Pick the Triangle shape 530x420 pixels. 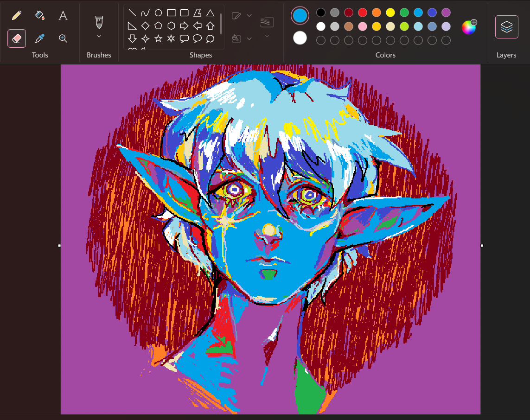pos(210,13)
